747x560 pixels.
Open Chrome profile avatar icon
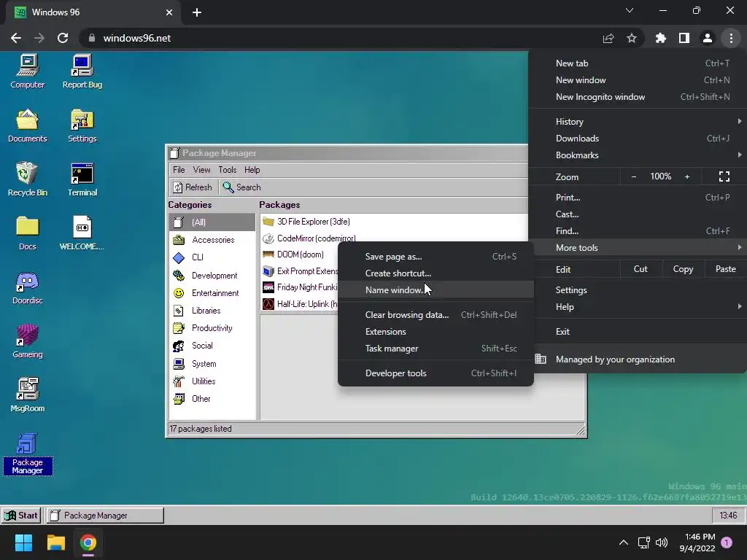tap(708, 38)
